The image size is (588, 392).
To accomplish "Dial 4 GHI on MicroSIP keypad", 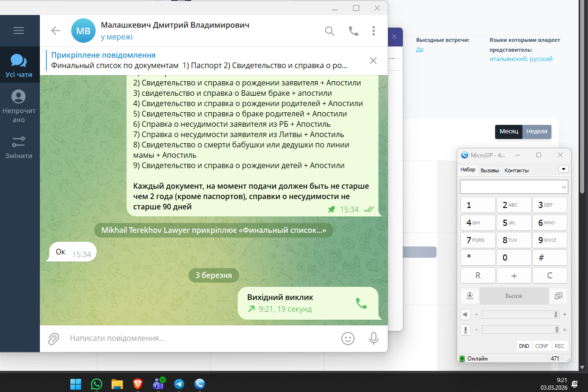I will click(x=478, y=223).
